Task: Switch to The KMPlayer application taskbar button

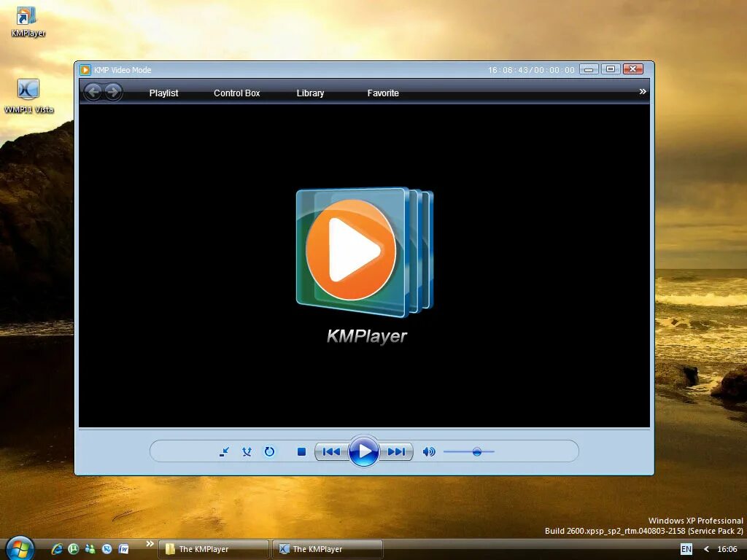Action: point(328,549)
